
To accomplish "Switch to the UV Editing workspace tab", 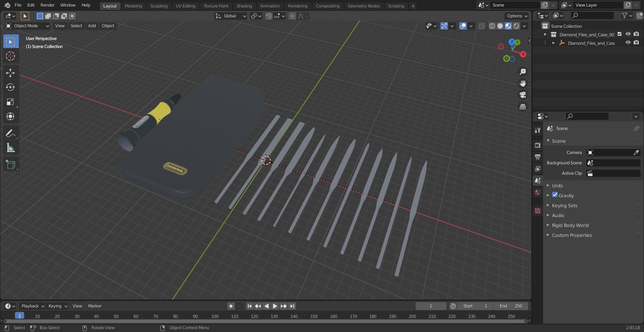I will (x=185, y=6).
